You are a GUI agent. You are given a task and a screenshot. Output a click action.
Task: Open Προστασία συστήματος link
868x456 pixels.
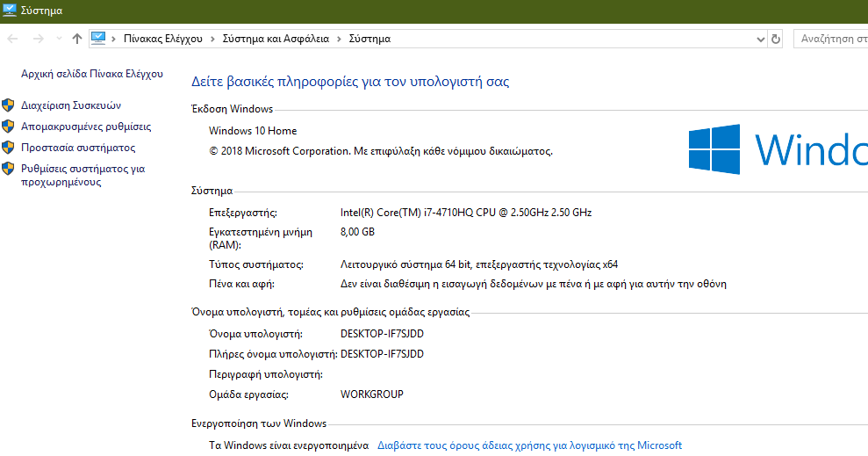coord(78,148)
